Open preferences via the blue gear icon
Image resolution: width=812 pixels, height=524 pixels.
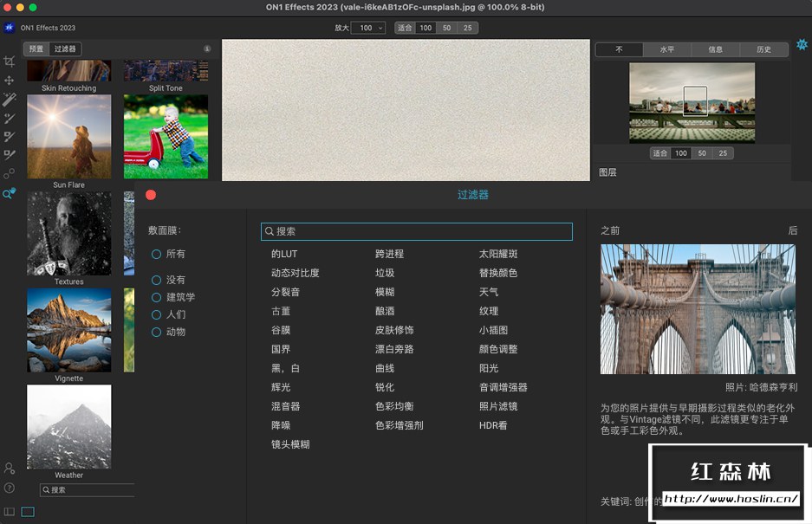tap(802, 44)
